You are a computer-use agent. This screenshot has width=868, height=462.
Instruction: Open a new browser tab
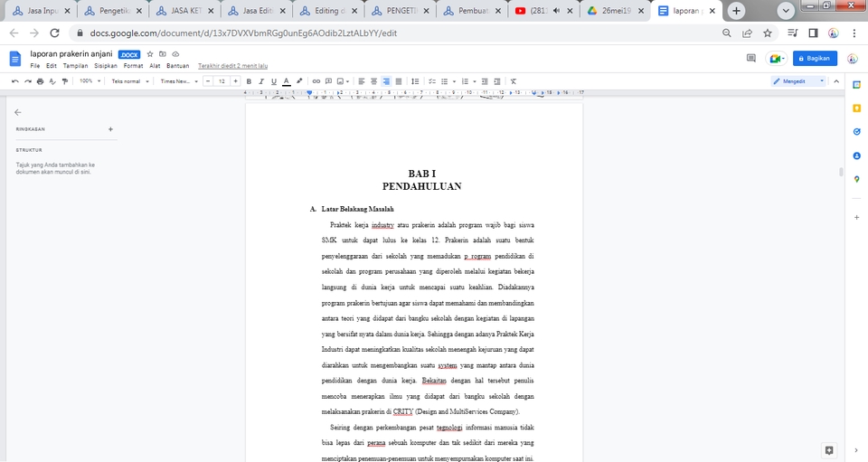coord(736,11)
